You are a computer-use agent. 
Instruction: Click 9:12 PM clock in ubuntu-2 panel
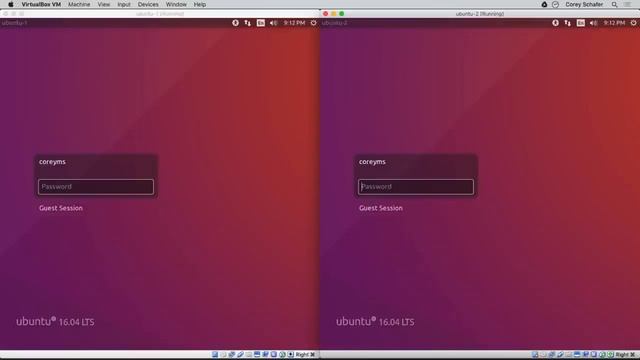pyautogui.click(x=614, y=23)
